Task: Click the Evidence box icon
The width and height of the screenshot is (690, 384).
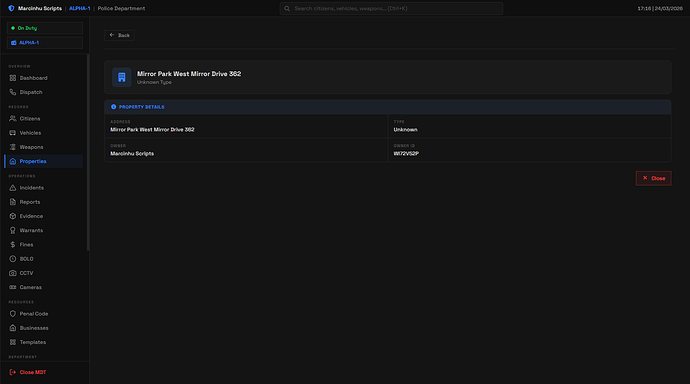Action: coord(13,216)
